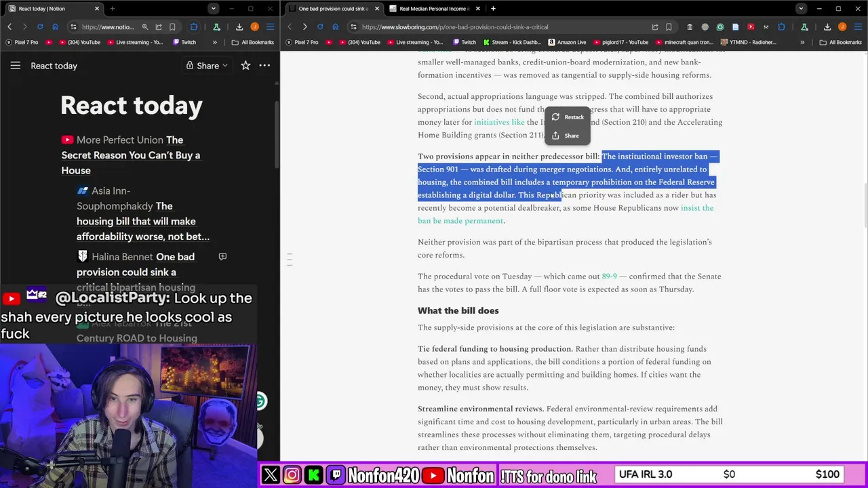Screen dimensions: 868x488
Task: Click Notion window vertical scrollbar
Action: click(x=276, y=136)
